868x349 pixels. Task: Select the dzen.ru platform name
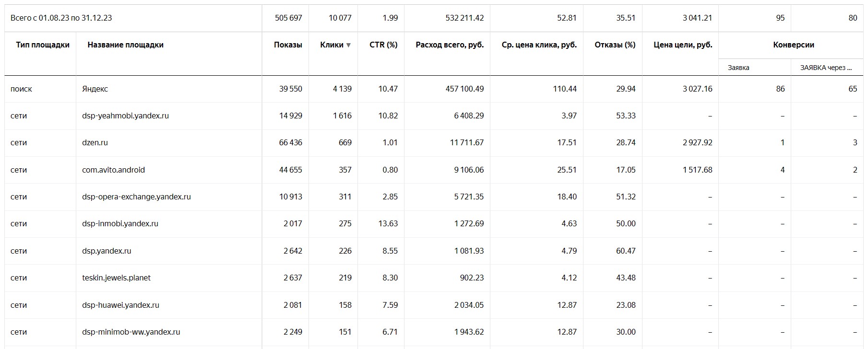(95, 142)
